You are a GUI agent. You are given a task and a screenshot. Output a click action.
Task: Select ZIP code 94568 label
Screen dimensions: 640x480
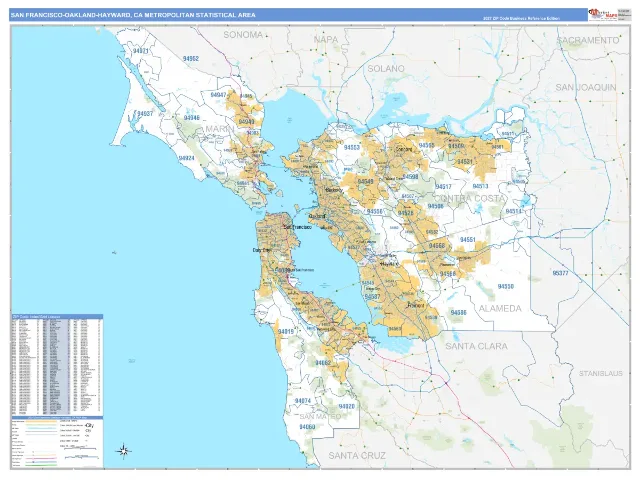pyautogui.click(x=437, y=246)
